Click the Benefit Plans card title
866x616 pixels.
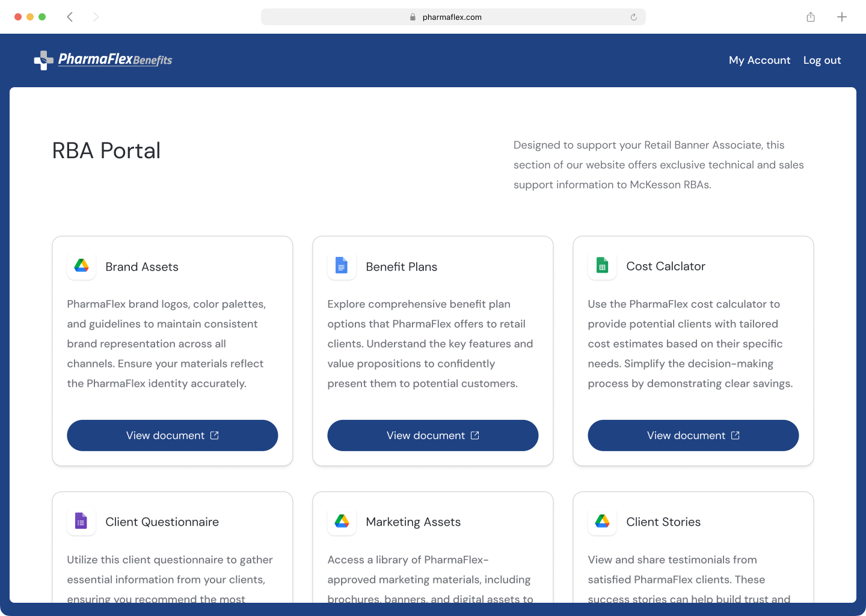[x=402, y=267]
